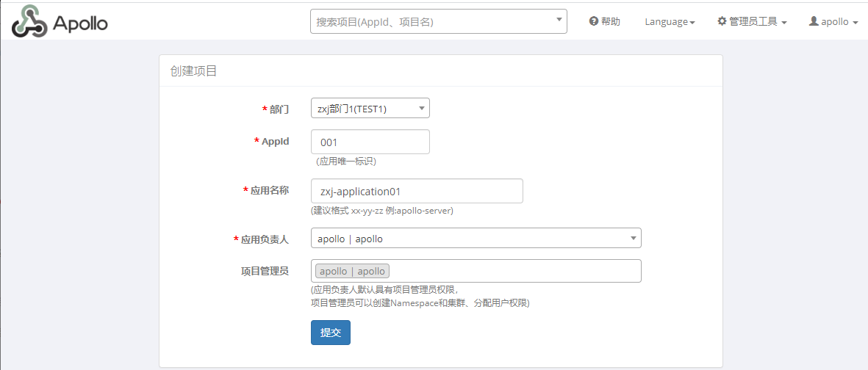Click the admin tools gear icon
Screen dimensions: 868x370
point(722,21)
